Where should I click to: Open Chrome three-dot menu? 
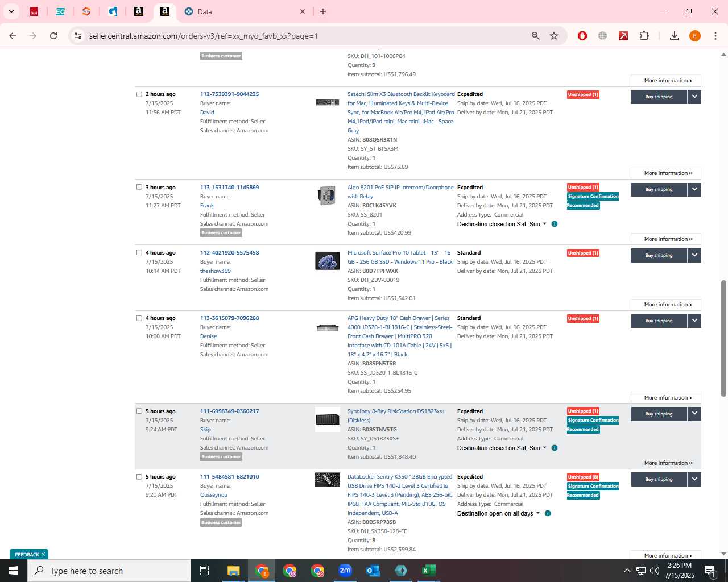715,36
